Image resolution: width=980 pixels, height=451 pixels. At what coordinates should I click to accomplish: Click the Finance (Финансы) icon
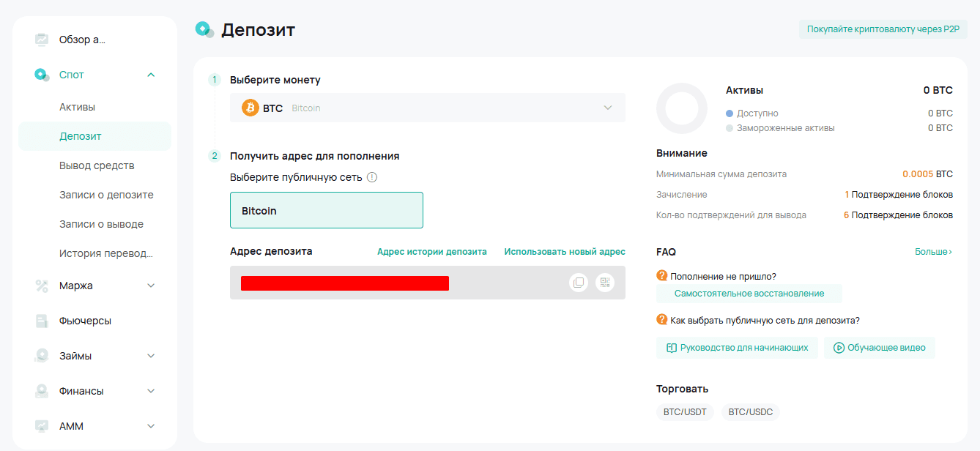coord(42,391)
